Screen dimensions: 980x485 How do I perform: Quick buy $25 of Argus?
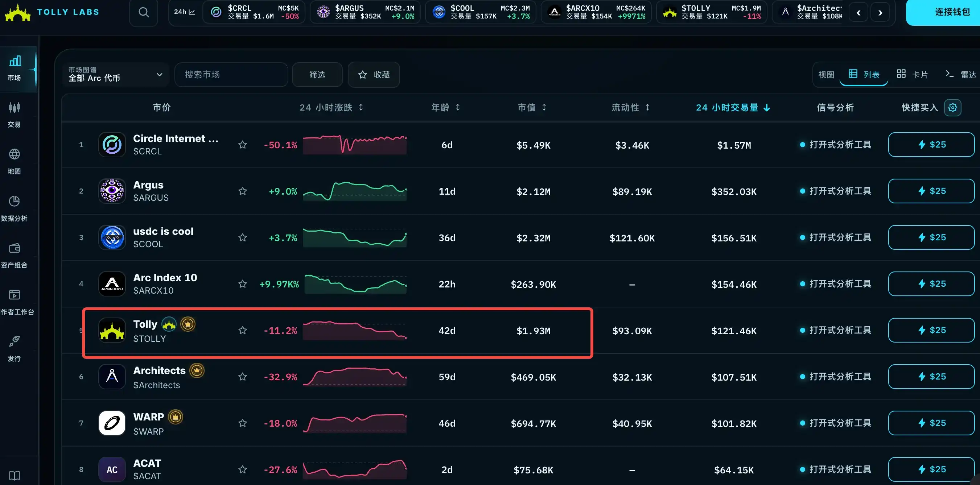[931, 191]
